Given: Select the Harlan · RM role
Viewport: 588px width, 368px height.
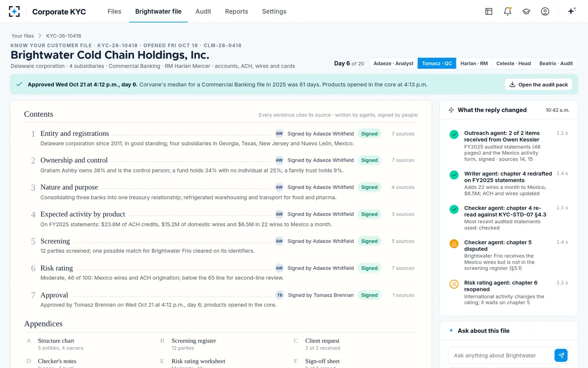Looking at the screenshot, I should click(474, 63).
